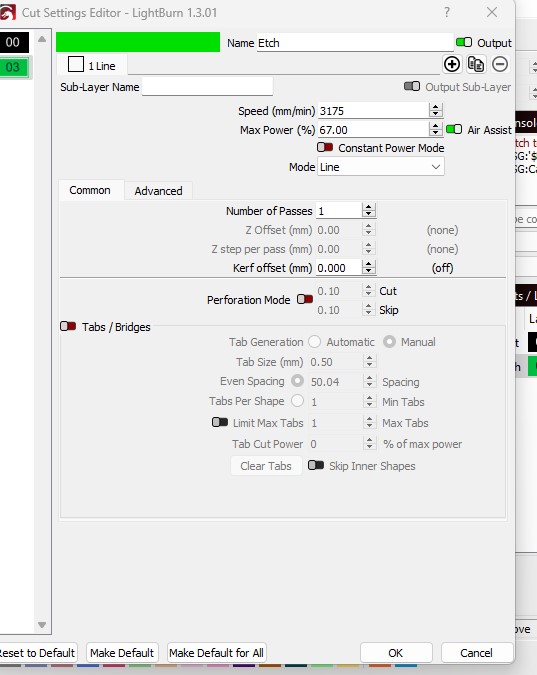Click layer list scroll down arrow
Viewport: 537px width, 675px height.
click(x=42, y=625)
